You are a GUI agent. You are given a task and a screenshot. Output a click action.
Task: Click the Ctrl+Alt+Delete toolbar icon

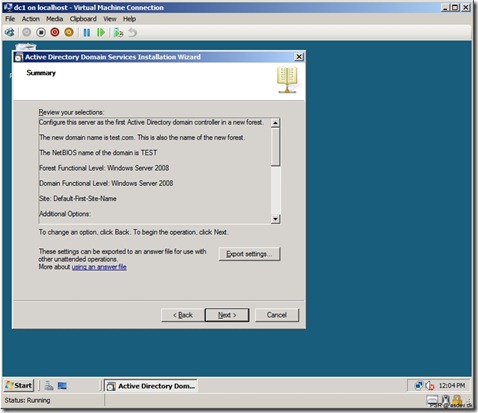10,32
